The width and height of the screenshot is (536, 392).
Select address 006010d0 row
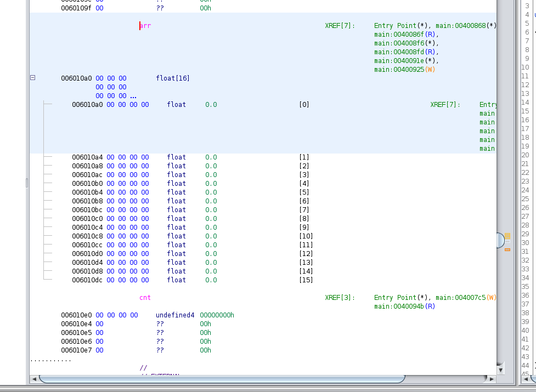(x=87, y=254)
